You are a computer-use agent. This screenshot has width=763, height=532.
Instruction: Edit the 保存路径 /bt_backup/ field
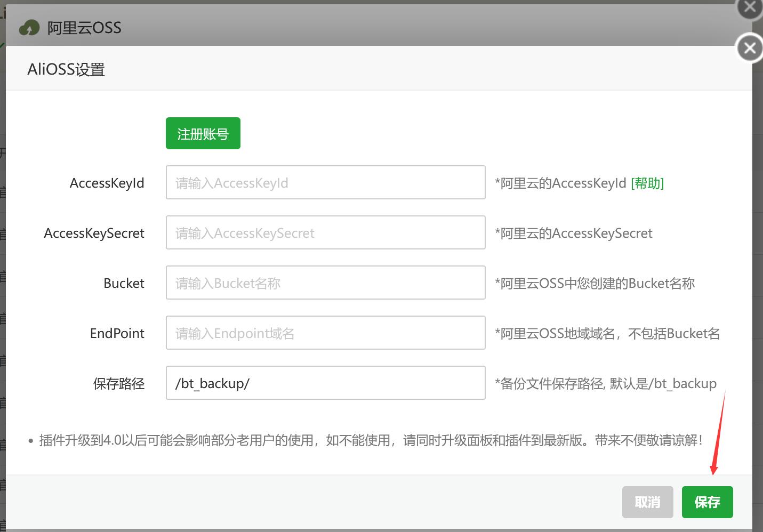(x=325, y=383)
